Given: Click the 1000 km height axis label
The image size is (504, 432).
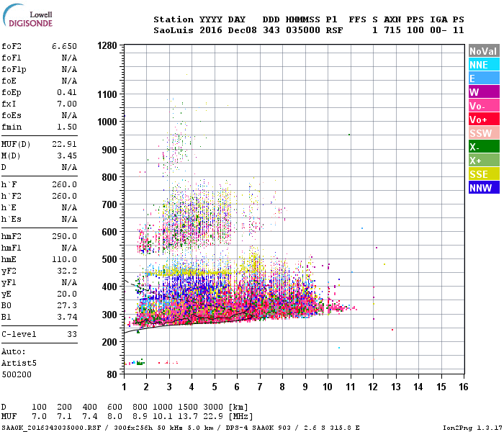Looking at the screenshot, I should click(107, 122).
